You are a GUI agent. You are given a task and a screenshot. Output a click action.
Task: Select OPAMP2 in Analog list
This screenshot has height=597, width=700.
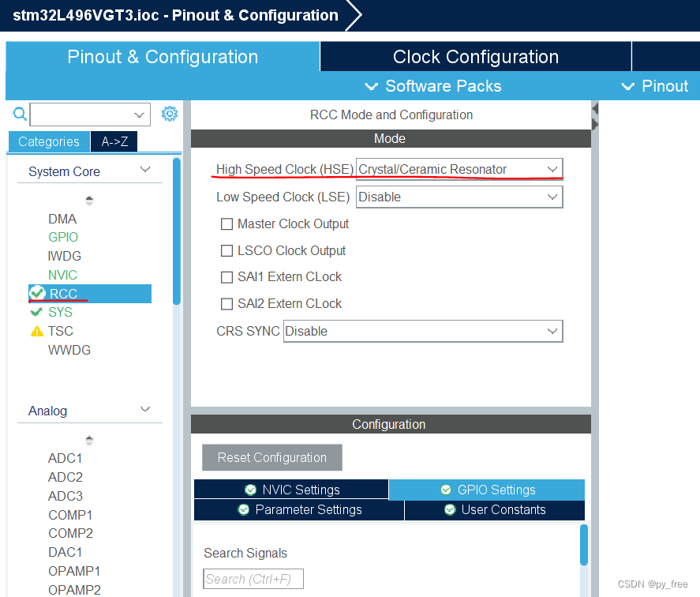pos(74,589)
